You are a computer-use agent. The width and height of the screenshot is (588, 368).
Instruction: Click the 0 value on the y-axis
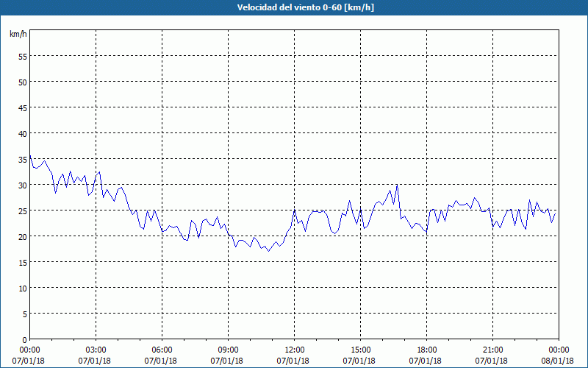pyautogui.click(x=25, y=340)
